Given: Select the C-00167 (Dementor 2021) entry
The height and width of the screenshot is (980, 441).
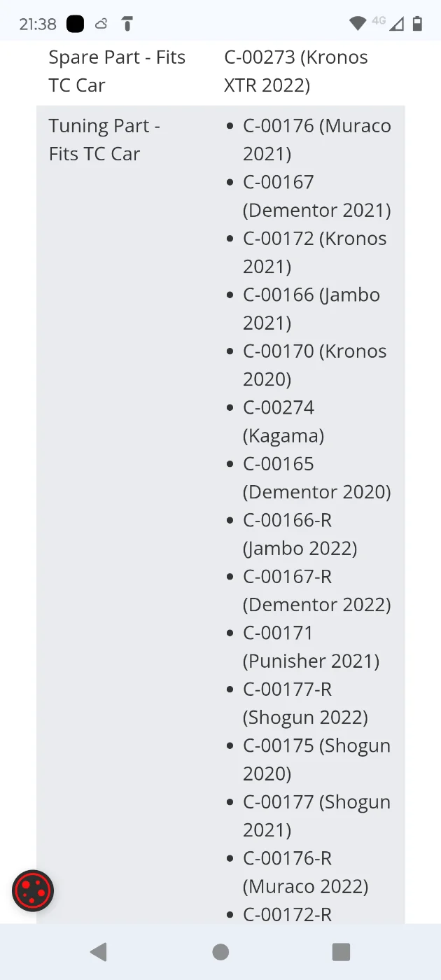Looking at the screenshot, I should 317,196.
